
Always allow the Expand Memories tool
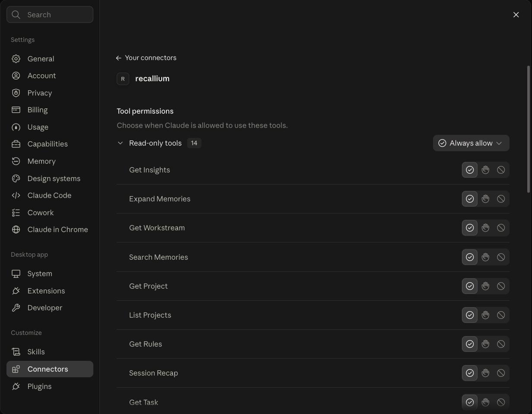coord(470,199)
